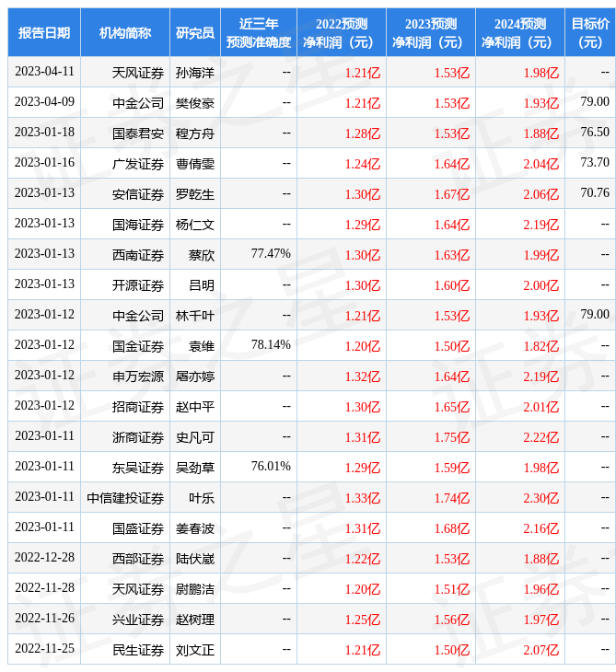Screen dimensions: 616x672
Task: Click researcher 赵中平
Action: [x=195, y=407]
